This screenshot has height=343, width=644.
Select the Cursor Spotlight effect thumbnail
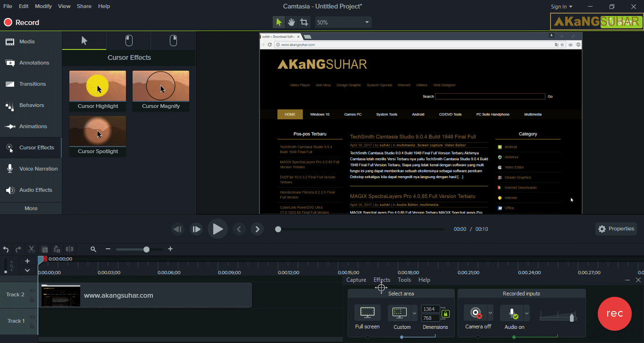click(x=98, y=136)
